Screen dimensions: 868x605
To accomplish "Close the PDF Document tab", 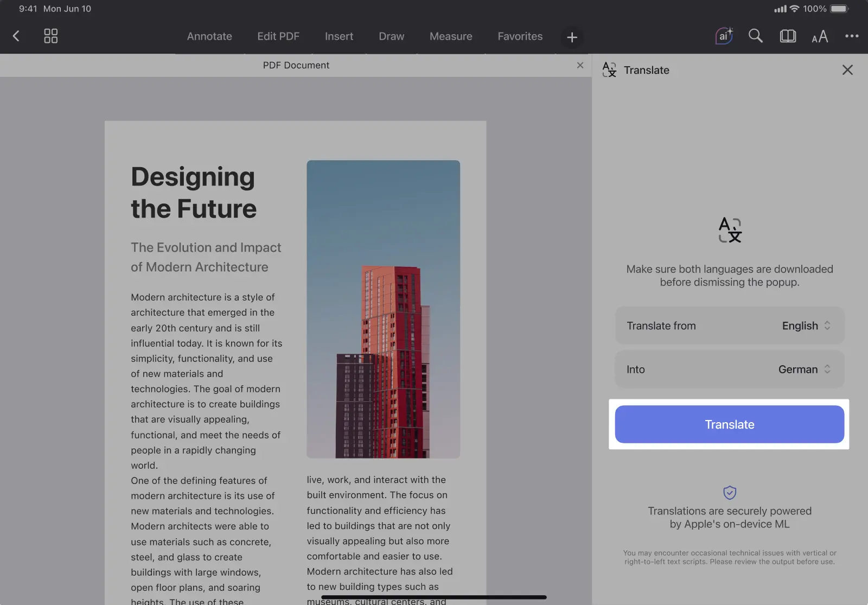I will (580, 65).
